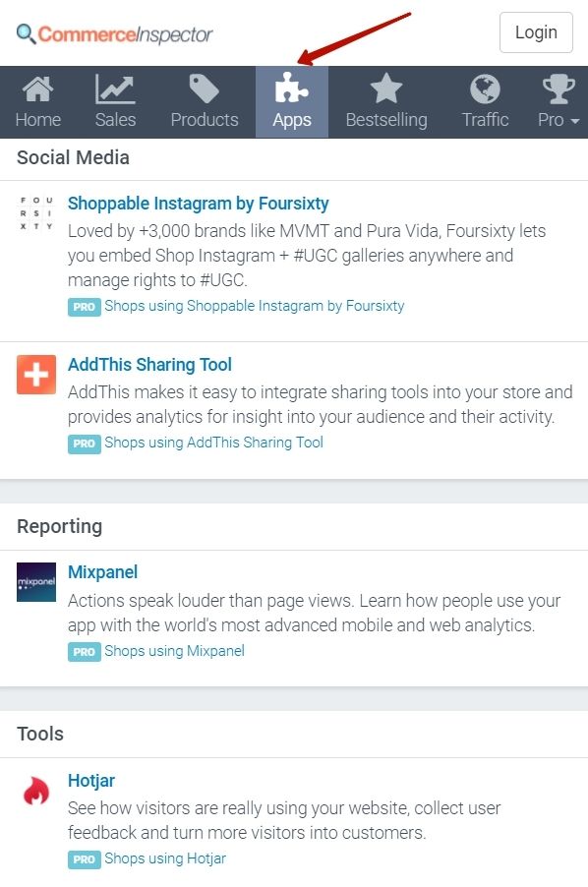This screenshot has height=887, width=588.
Task: Click the magnifier icon in CommerceInspector logo
Action: click(26, 33)
